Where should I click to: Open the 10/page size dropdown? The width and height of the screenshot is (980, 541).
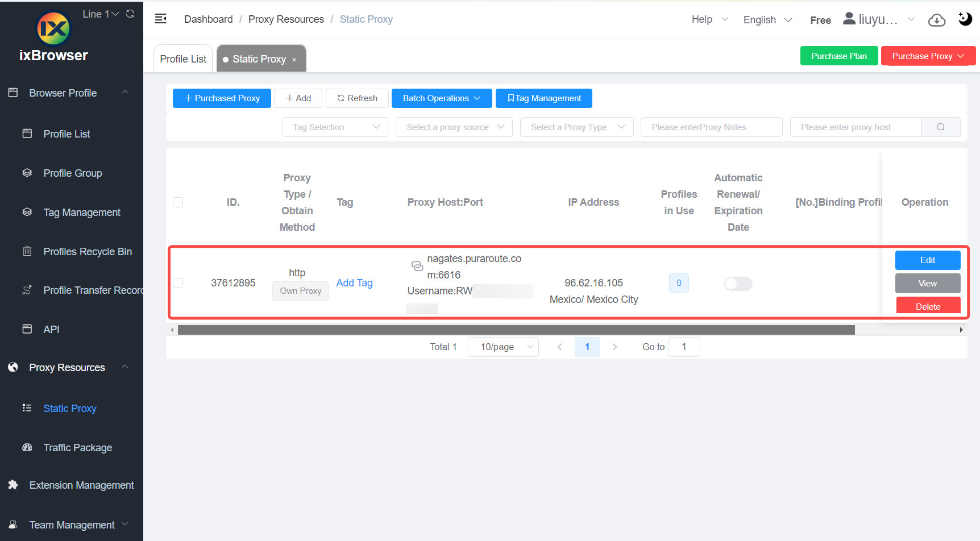tap(503, 347)
